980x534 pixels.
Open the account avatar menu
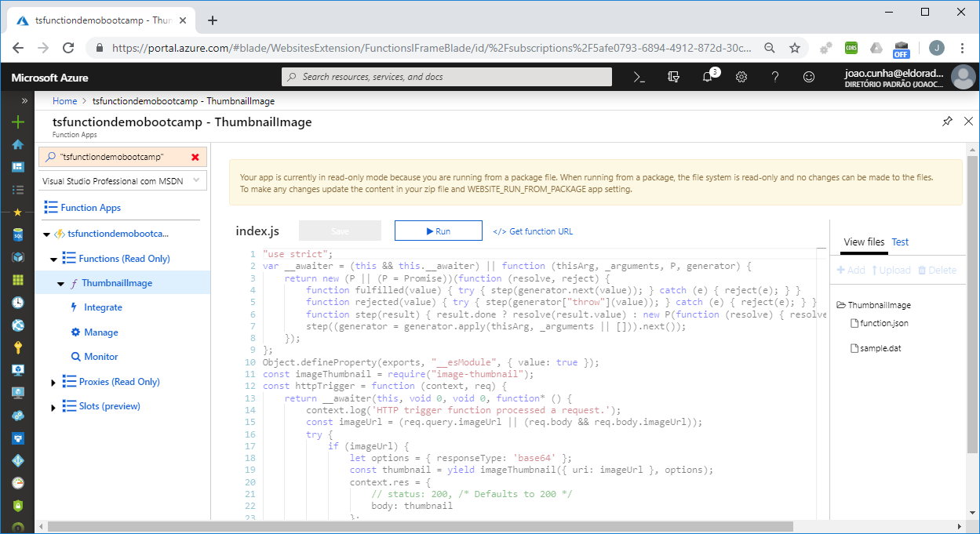963,78
